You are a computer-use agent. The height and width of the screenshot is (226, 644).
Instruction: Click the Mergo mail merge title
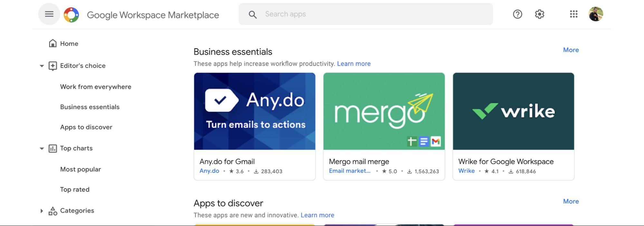pos(359,162)
